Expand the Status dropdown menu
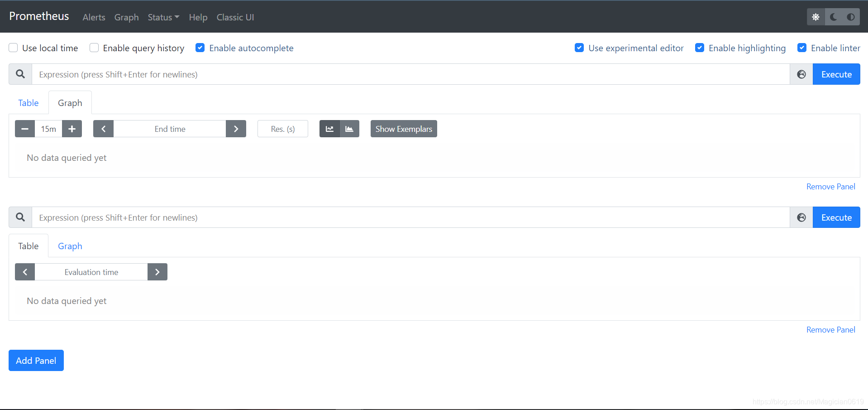Screen dimensions: 868x410 (163, 17)
